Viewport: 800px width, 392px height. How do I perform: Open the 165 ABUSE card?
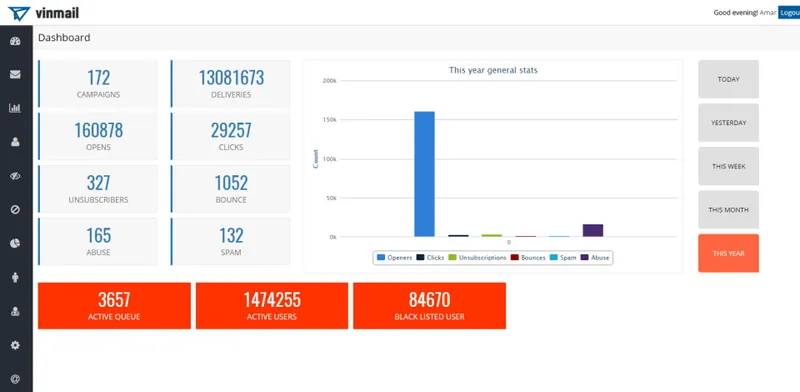click(98, 241)
